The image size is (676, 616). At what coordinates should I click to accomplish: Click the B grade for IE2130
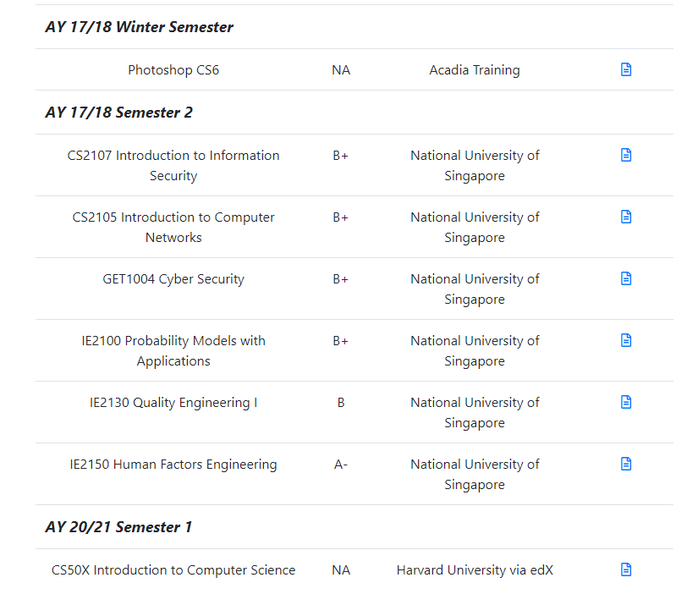341,402
